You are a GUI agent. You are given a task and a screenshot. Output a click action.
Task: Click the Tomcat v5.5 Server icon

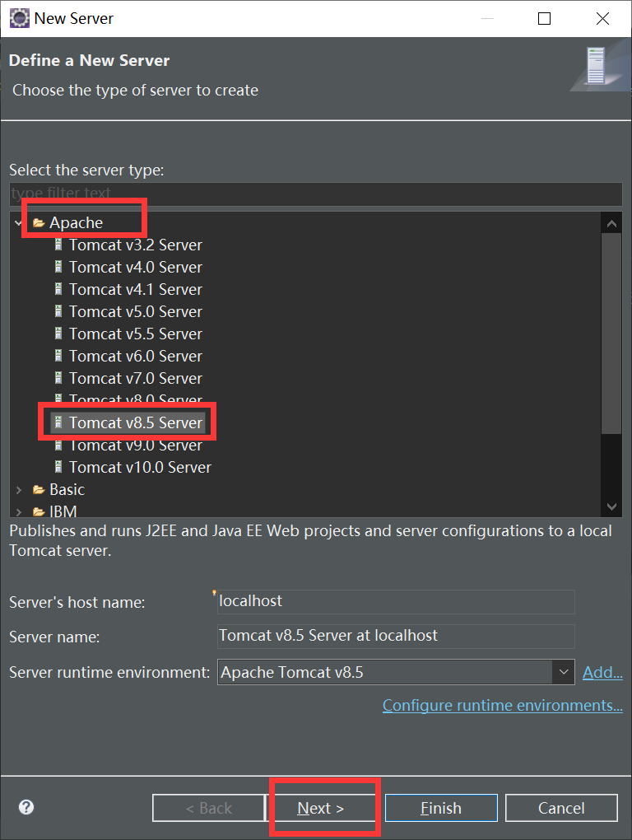[58, 334]
